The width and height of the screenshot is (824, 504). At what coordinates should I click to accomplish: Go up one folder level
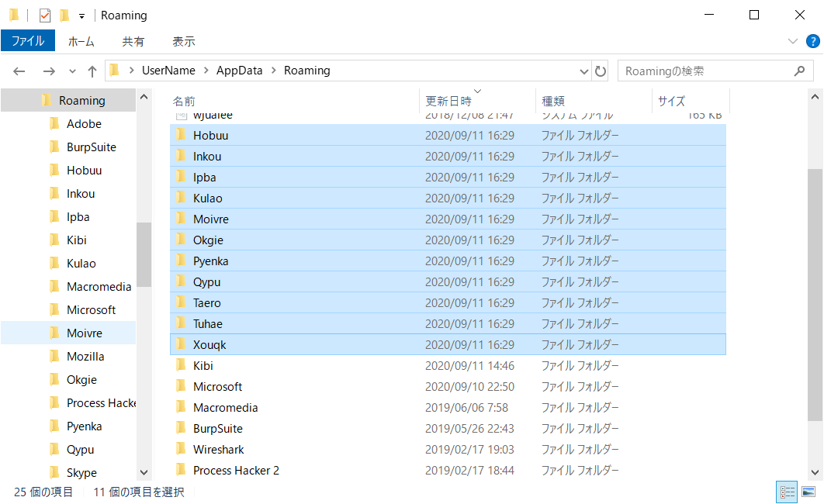pos(92,71)
